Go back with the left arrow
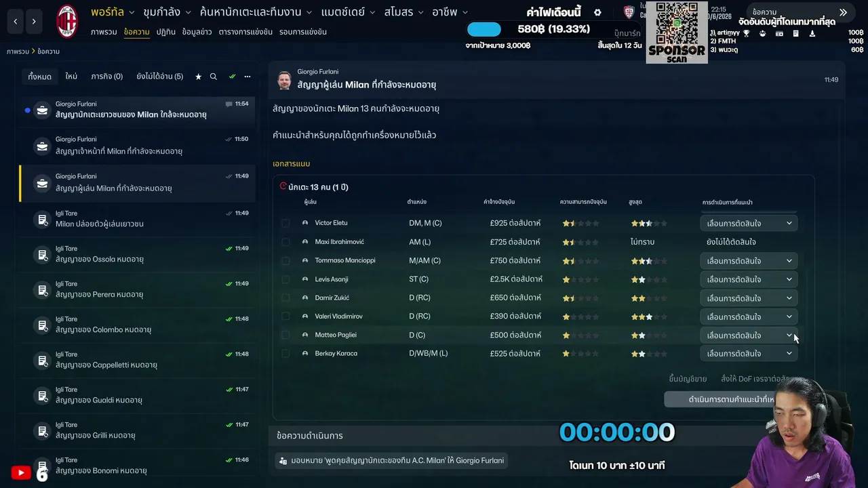 (x=16, y=22)
